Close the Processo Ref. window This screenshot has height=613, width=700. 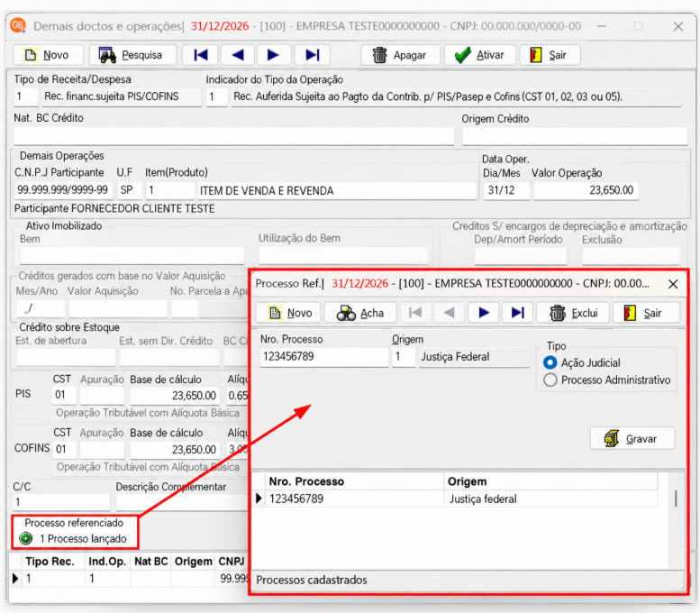[x=673, y=284]
